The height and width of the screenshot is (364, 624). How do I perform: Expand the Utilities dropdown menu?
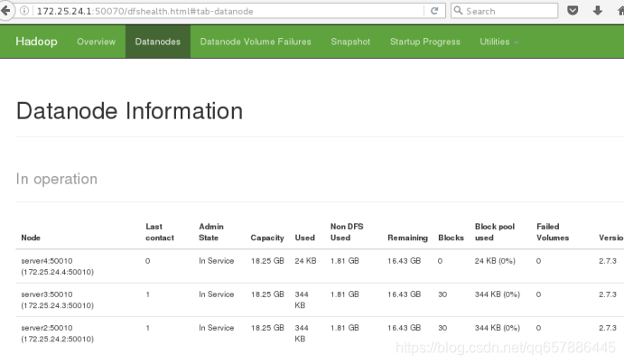498,42
